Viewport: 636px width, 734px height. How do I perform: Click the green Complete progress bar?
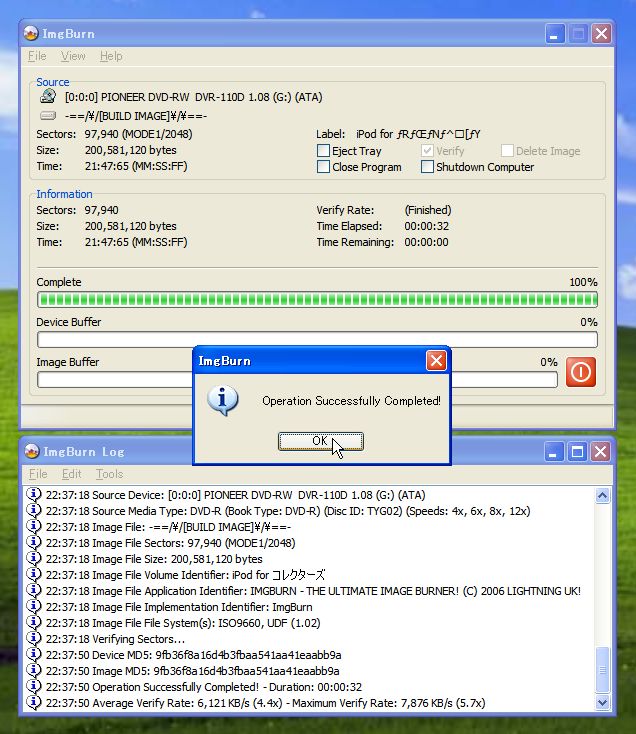[x=317, y=300]
